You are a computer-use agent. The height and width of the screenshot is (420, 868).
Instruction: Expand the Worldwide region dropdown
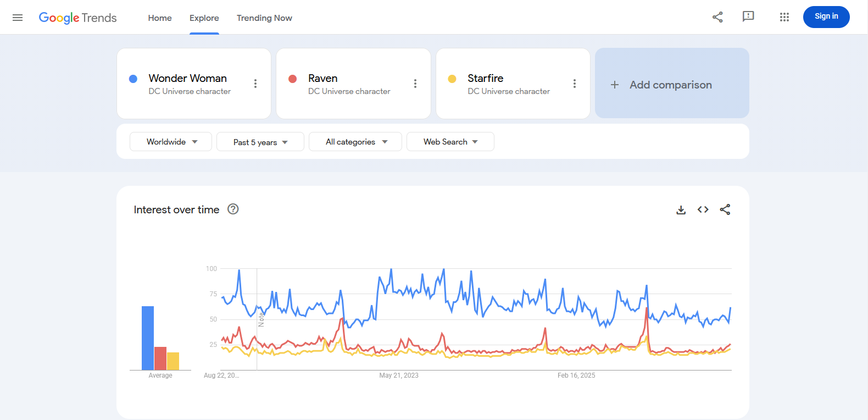(171, 141)
